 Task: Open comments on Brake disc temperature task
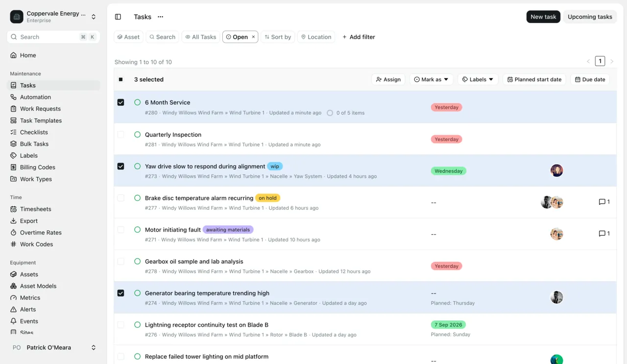pos(604,202)
